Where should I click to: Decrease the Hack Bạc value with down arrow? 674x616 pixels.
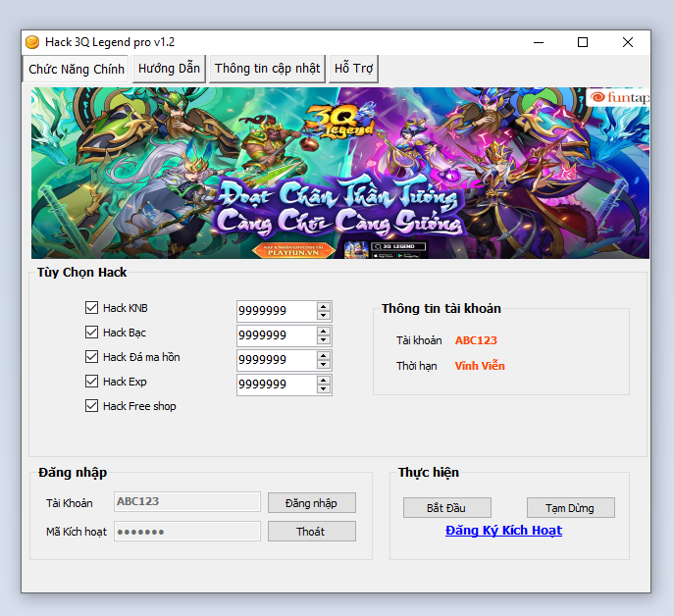click(324, 340)
